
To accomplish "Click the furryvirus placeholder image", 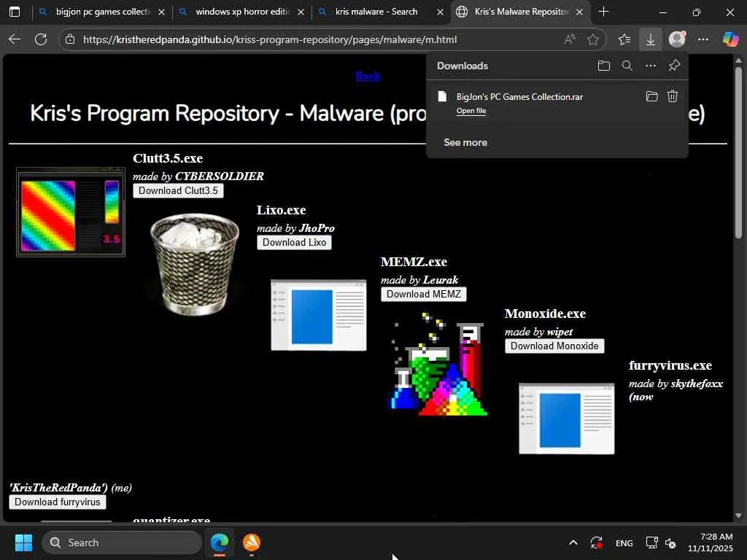I will coord(566,419).
